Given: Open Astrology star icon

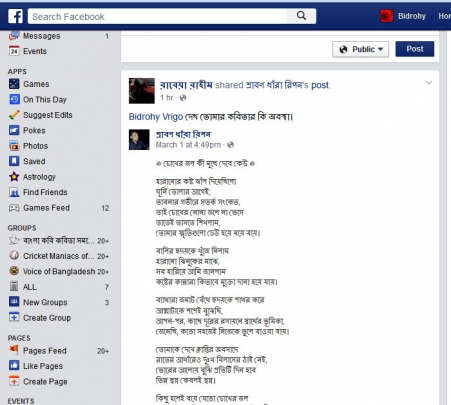Looking at the screenshot, I should (x=14, y=177).
